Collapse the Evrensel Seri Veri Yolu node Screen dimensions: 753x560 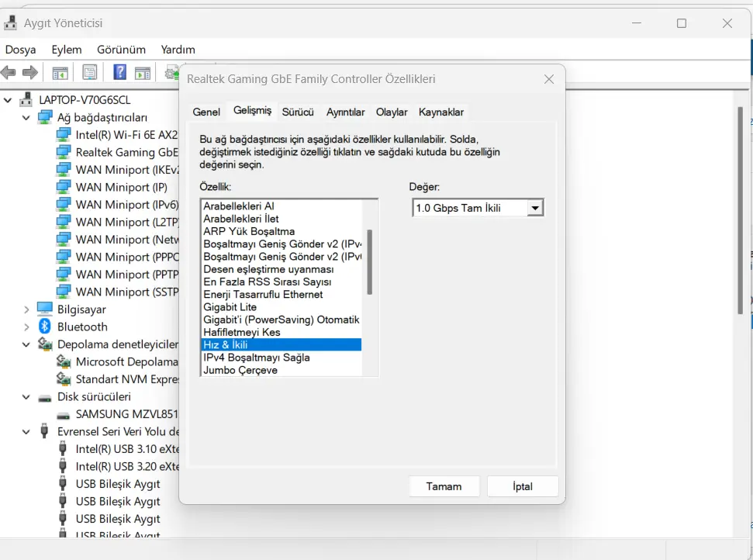coord(26,432)
